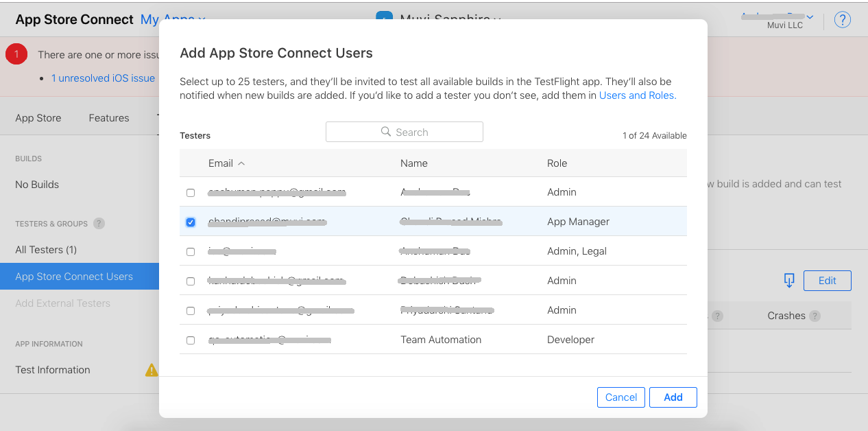
Task: Open the help icon next to Crashes
Action: (815, 316)
